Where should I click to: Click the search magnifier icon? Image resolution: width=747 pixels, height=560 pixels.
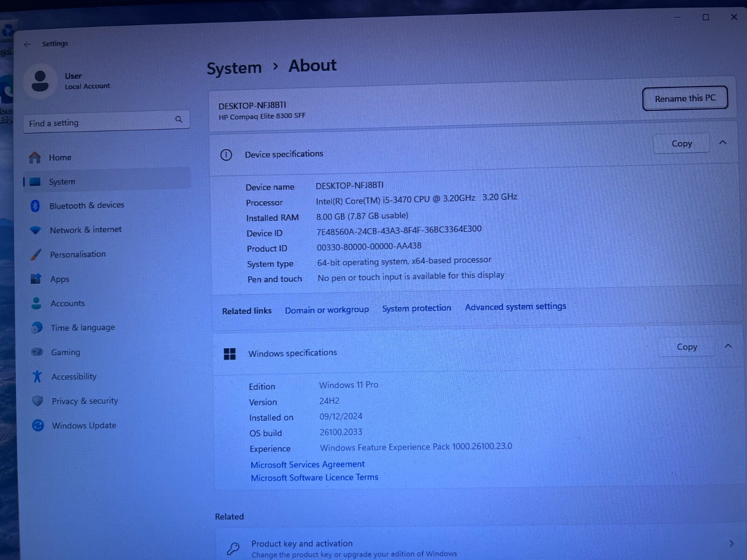(x=178, y=119)
